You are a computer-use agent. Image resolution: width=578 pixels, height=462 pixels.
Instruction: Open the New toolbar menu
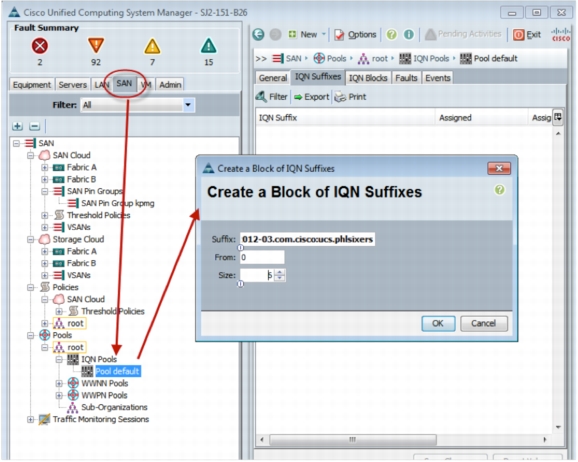click(x=307, y=35)
